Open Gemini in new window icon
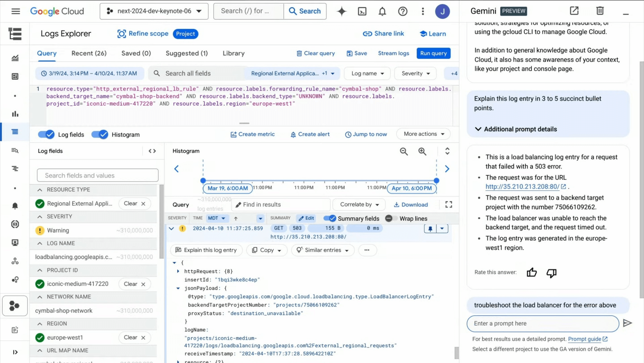644x363 pixels. click(x=574, y=11)
